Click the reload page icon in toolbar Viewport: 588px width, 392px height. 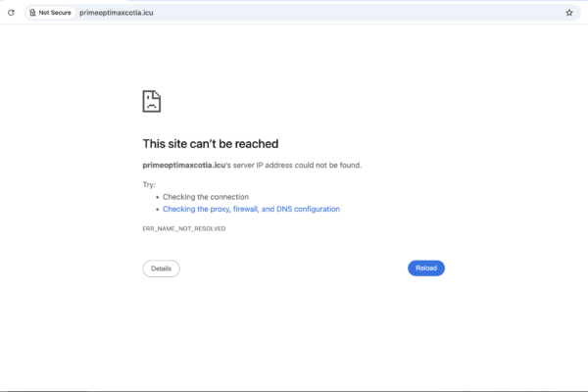click(x=11, y=13)
